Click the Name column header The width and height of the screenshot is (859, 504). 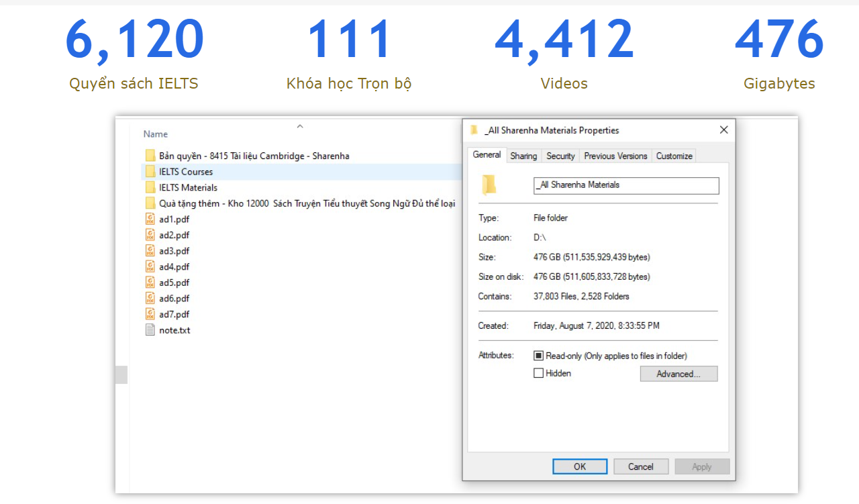(156, 134)
